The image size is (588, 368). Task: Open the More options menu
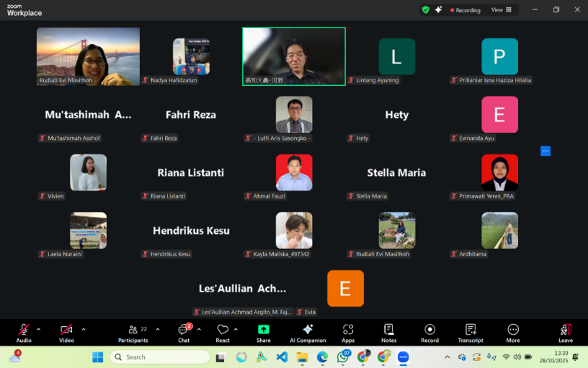(x=513, y=331)
